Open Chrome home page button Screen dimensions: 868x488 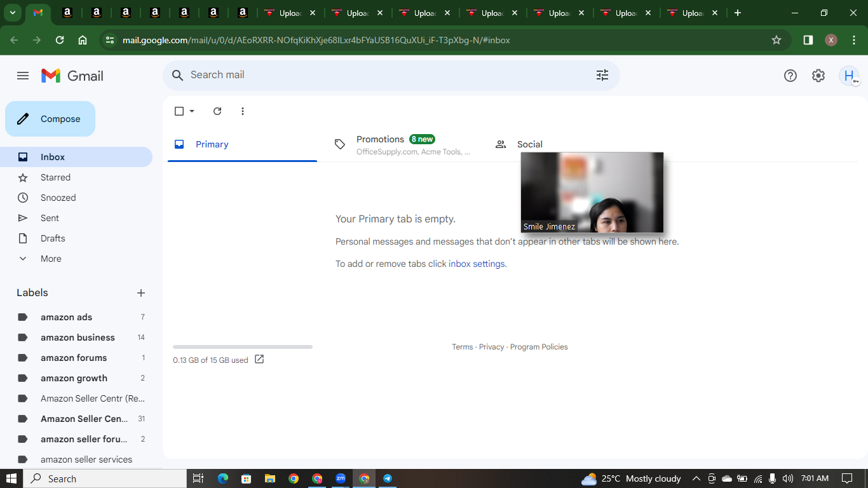[x=83, y=40]
